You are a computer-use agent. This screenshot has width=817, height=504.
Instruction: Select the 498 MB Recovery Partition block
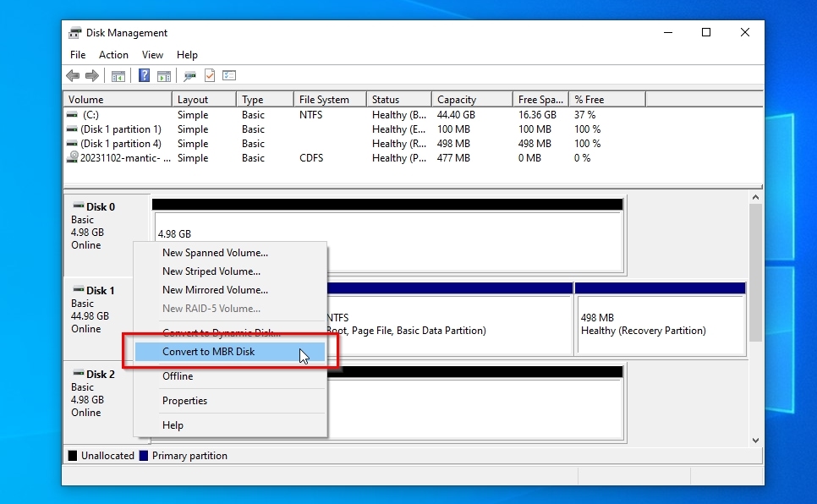coord(660,324)
